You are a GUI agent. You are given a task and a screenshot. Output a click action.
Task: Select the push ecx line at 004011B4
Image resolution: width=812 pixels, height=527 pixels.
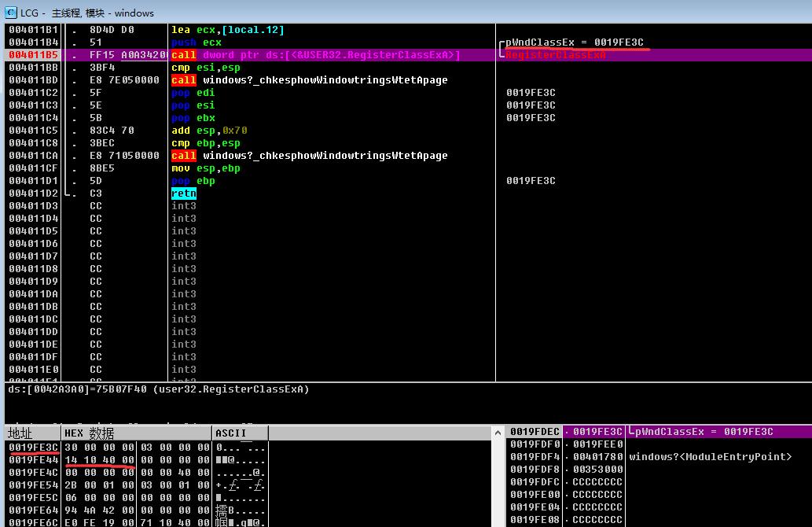pyautogui.click(x=197, y=42)
